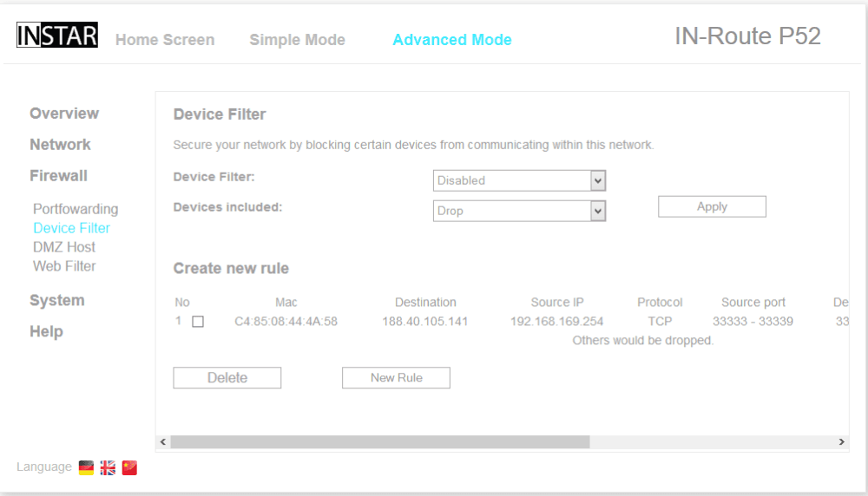This screenshot has height=496, width=868.
Task: Switch to Simple Mode tab
Action: click(297, 40)
